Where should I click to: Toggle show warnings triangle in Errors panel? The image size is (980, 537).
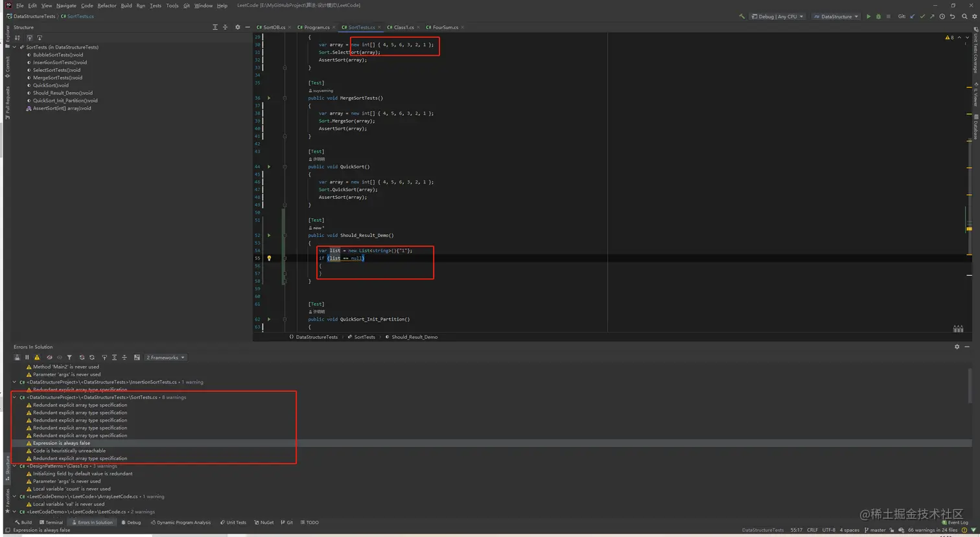point(37,358)
